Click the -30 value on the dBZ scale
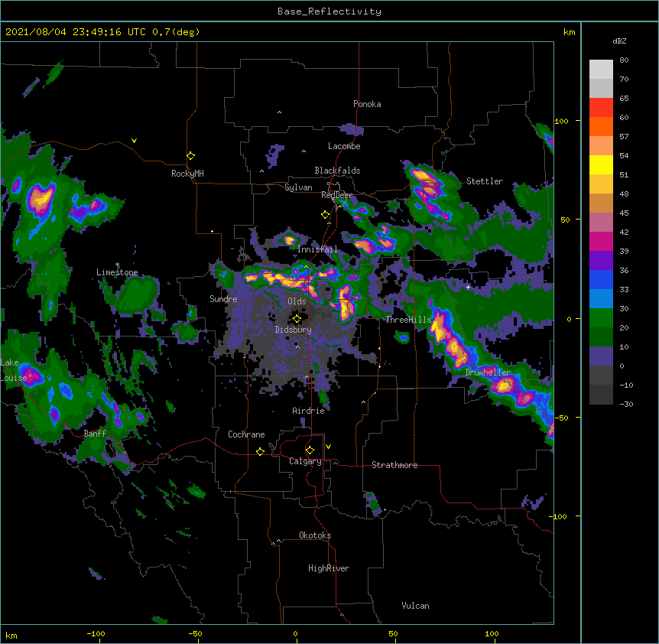This screenshot has height=644, width=659. click(x=626, y=405)
